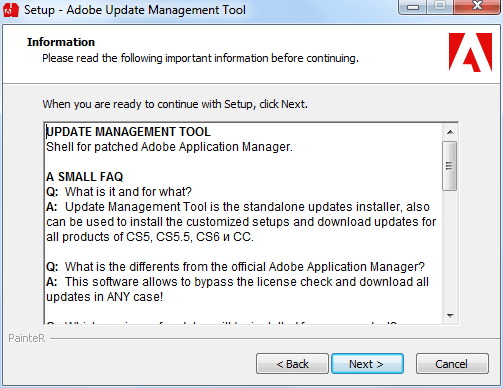Cancel the setup wizard
Image resolution: width=503 pixels, height=388 pixels.
click(x=452, y=364)
